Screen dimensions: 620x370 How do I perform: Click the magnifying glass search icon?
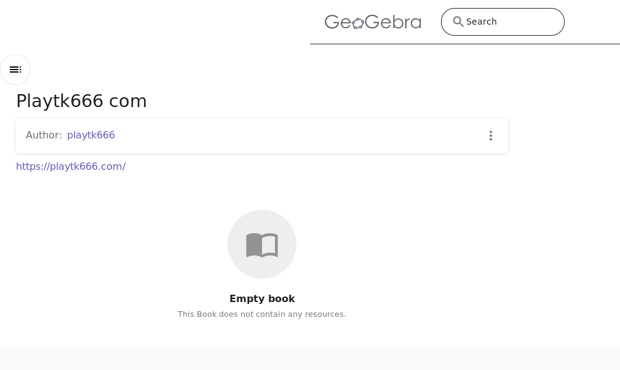458,21
